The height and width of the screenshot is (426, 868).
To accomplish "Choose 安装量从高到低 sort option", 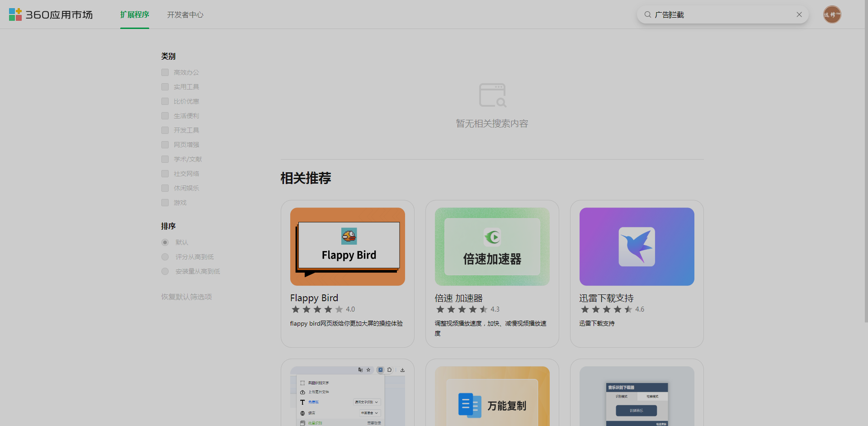I will tap(165, 271).
